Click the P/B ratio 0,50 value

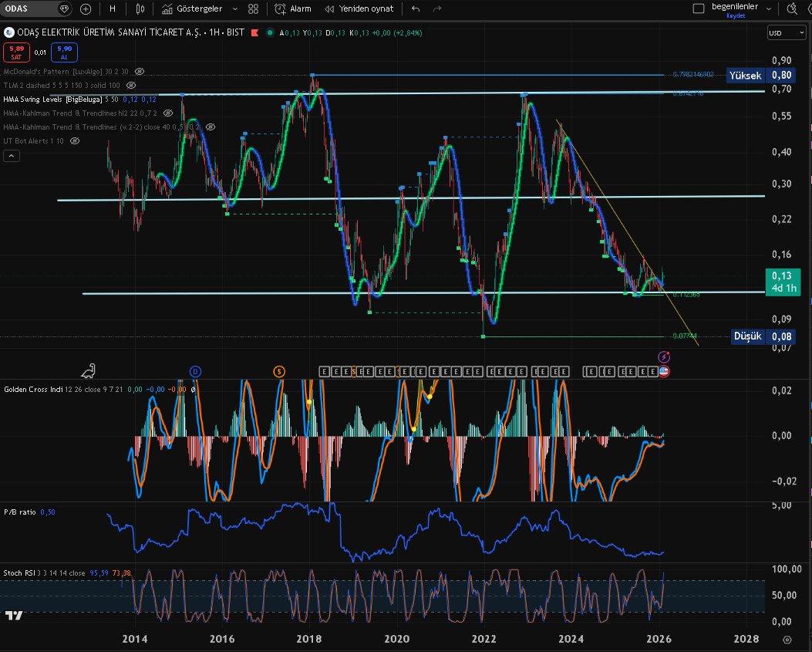[48, 512]
